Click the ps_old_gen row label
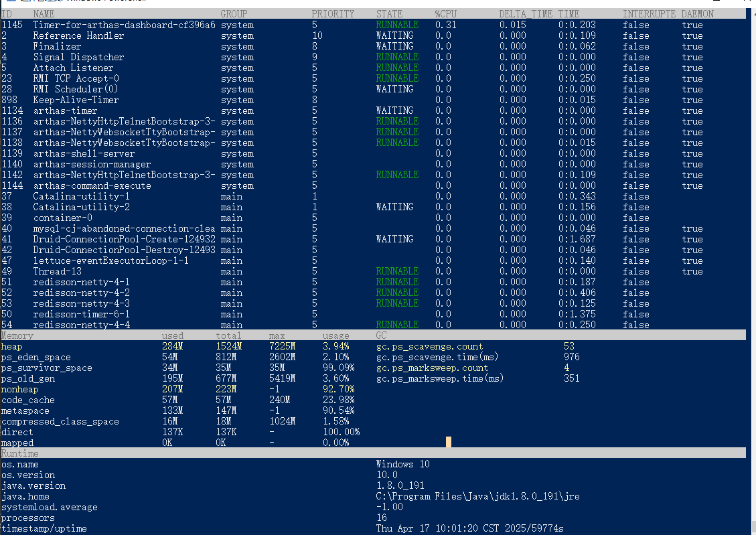This screenshot has width=756, height=535. pyautogui.click(x=28, y=378)
